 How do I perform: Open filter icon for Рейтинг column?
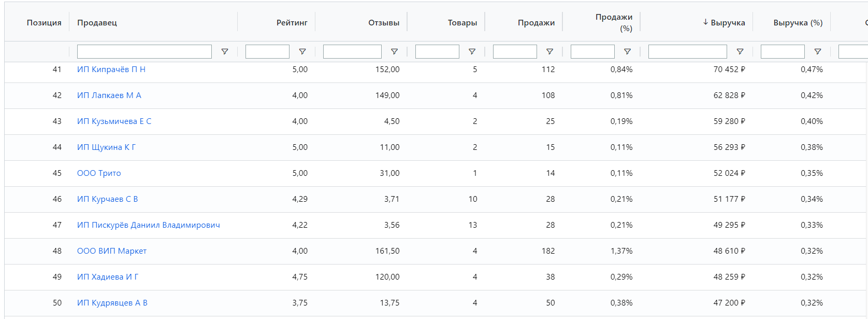pyautogui.click(x=302, y=52)
